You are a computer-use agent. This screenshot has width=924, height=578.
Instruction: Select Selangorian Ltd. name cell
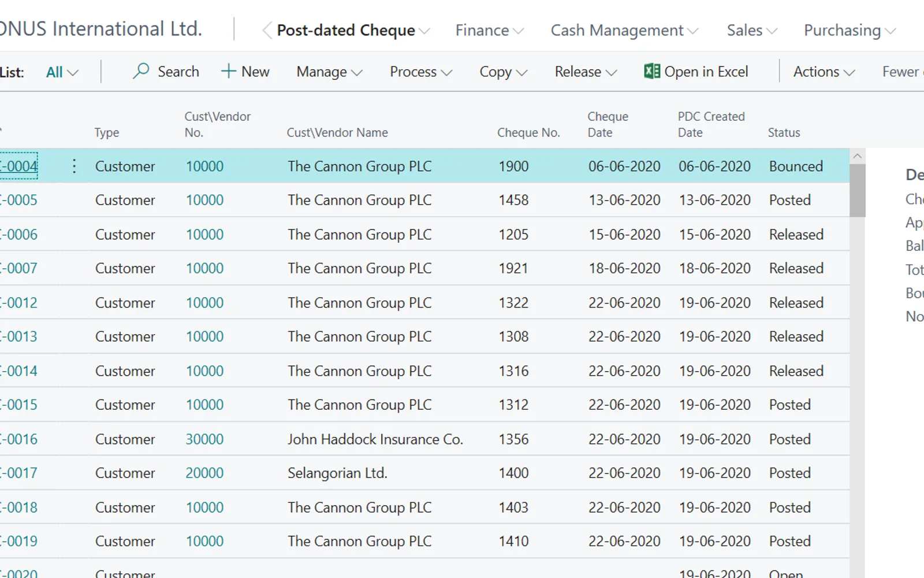tap(337, 473)
